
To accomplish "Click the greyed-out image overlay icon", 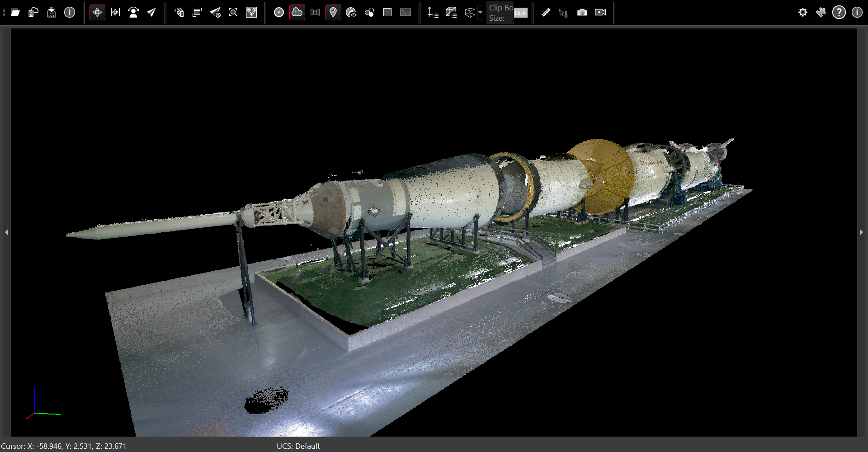I will 406,12.
